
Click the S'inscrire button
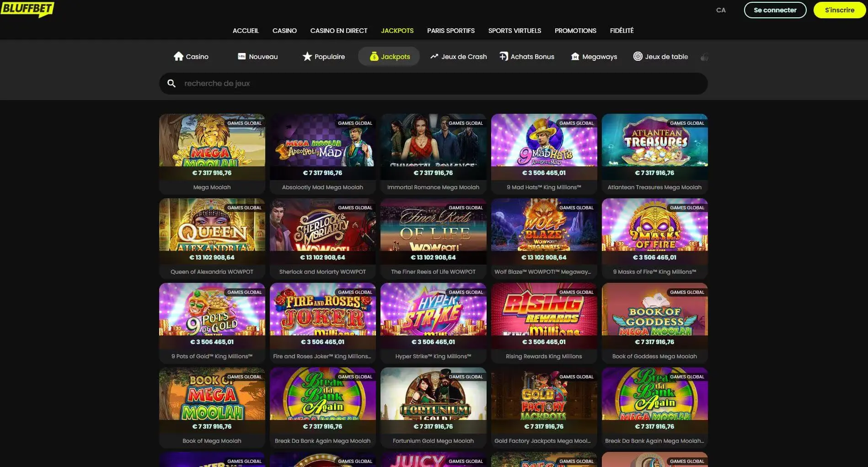(839, 10)
